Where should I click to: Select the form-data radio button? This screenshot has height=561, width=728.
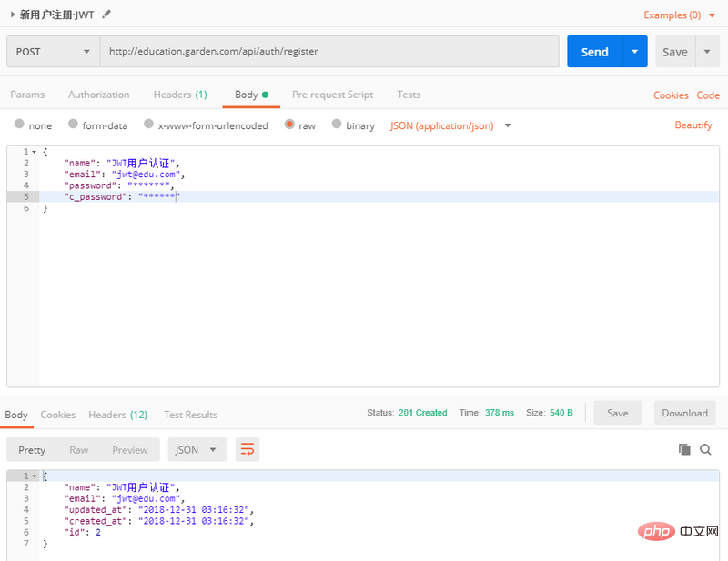[73, 124]
